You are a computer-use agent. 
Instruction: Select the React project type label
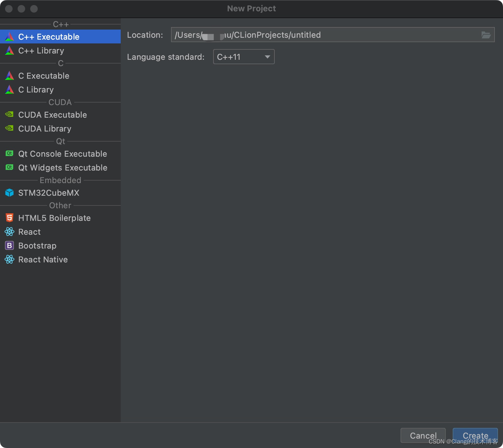coord(30,232)
